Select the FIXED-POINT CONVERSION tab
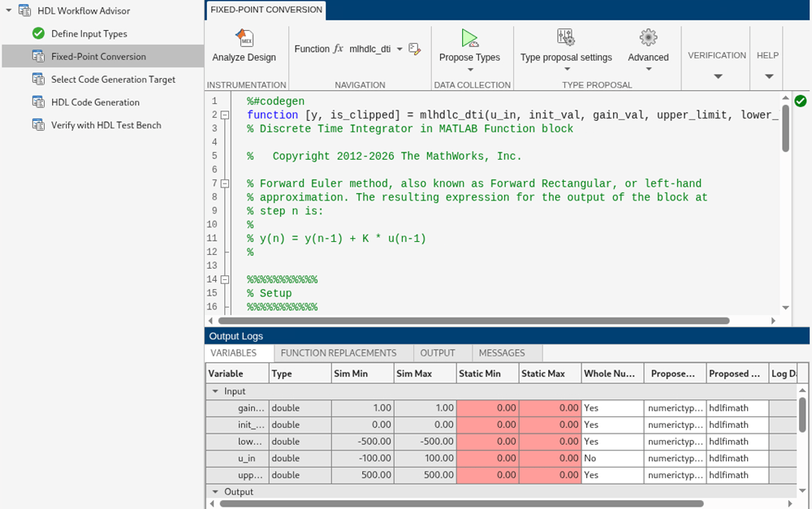 pyautogui.click(x=266, y=10)
